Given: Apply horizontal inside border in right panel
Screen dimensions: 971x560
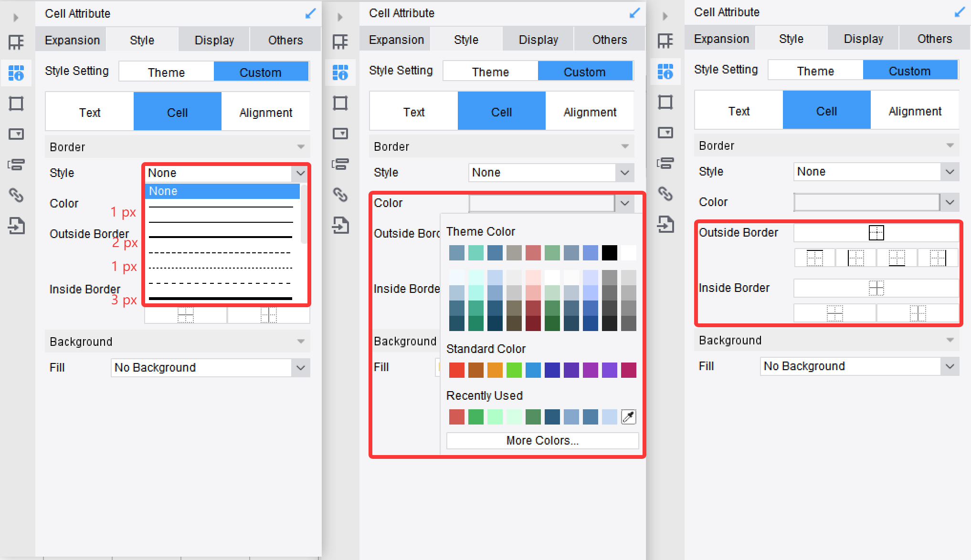Looking at the screenshot, I should [x=834, y=313].
